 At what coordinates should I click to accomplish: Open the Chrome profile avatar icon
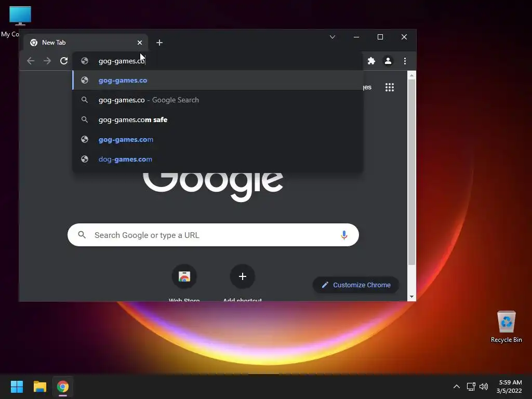[388, 61]
